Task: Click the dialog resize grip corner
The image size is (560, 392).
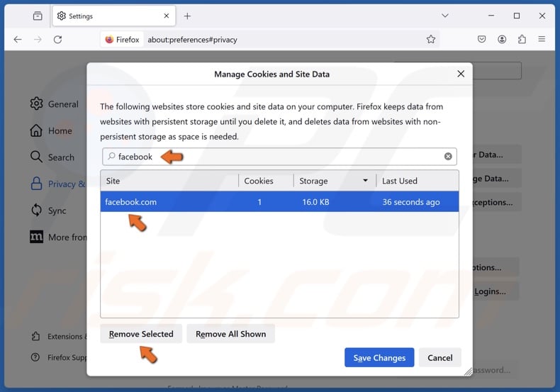Action: (469, 371)
